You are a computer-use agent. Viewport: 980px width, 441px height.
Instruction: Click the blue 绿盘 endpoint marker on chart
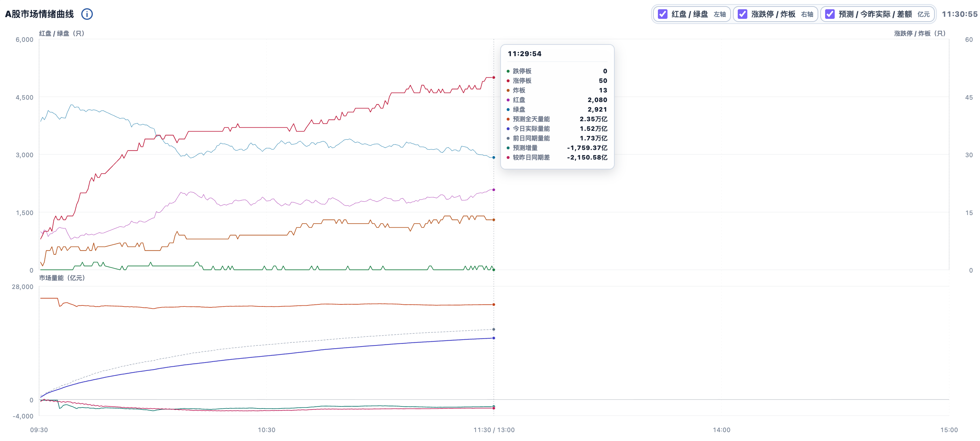pyautogui.click(x=494, y=157)
